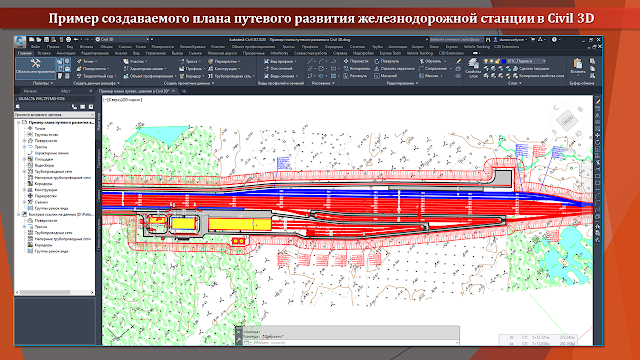Select Группы точек in Toolspace tree

46,134
